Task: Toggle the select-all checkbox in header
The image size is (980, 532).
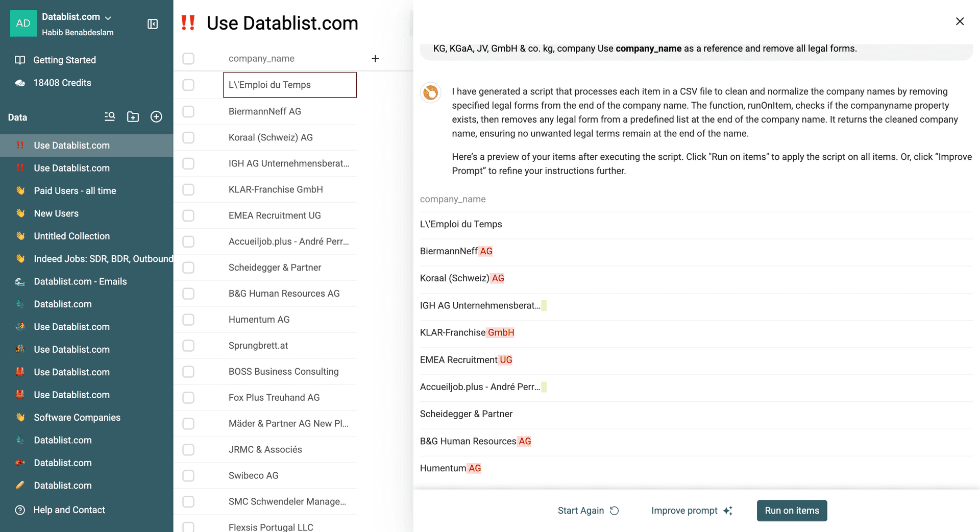Action: [x=188, y=59]
